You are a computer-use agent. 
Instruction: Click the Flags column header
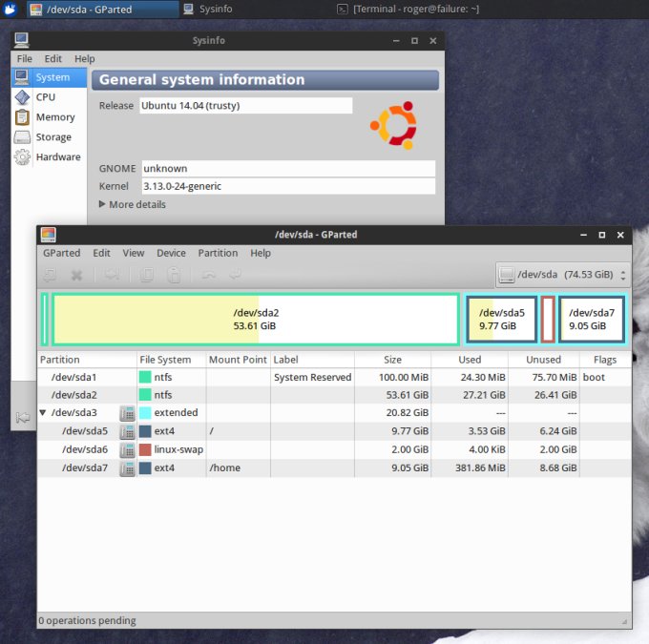[x=605, y=360]
